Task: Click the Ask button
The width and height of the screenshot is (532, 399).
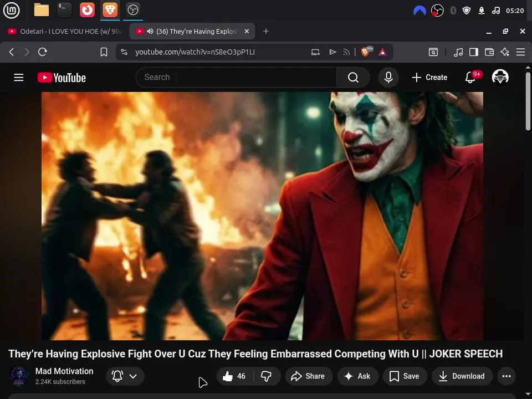Action: point(357,376)
